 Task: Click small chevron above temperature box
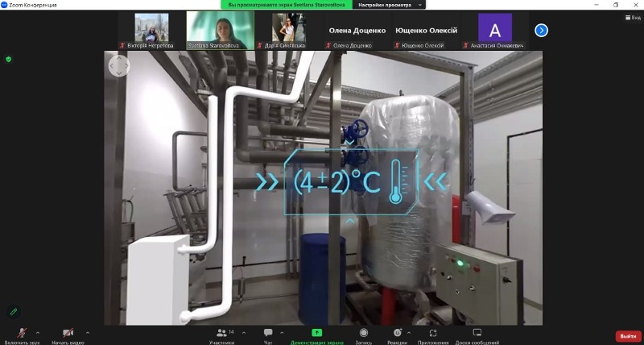[349, 143]
